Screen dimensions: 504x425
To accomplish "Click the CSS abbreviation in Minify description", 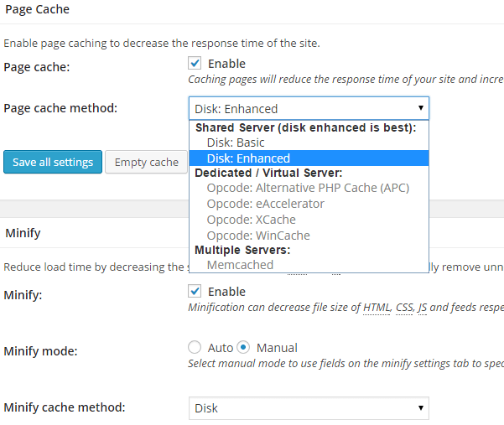I will pos(407,308).
